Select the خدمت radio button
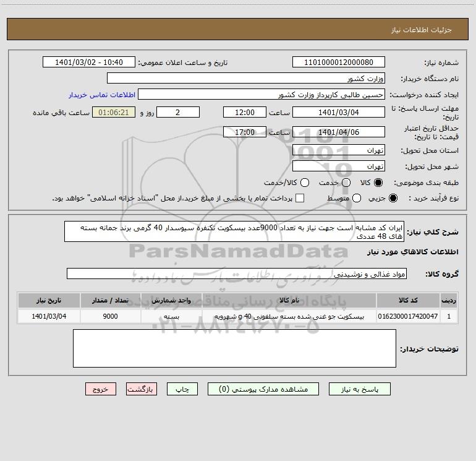The image size is (476, 461). coord(346,183)
